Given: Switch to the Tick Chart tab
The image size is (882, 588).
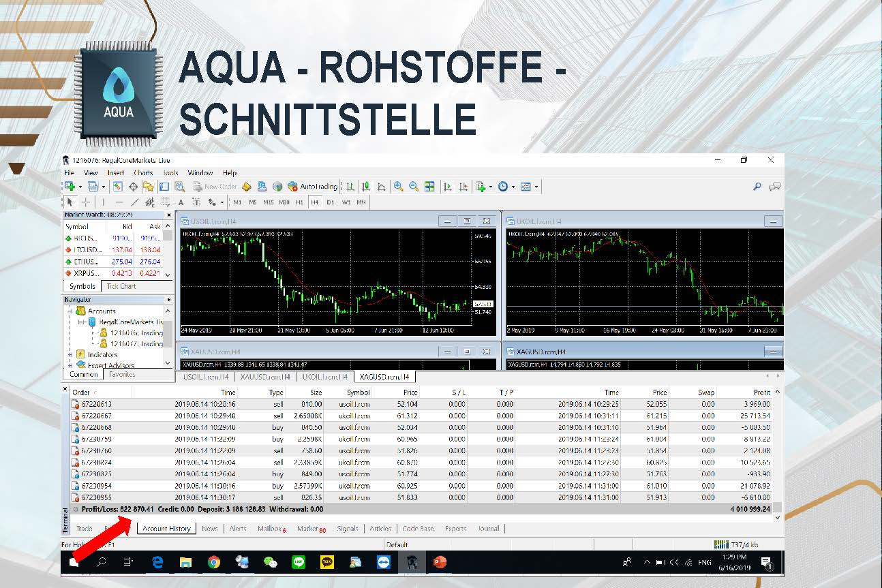Looking at the screenshot, I should pyautogui.click(x=121, y=286).
